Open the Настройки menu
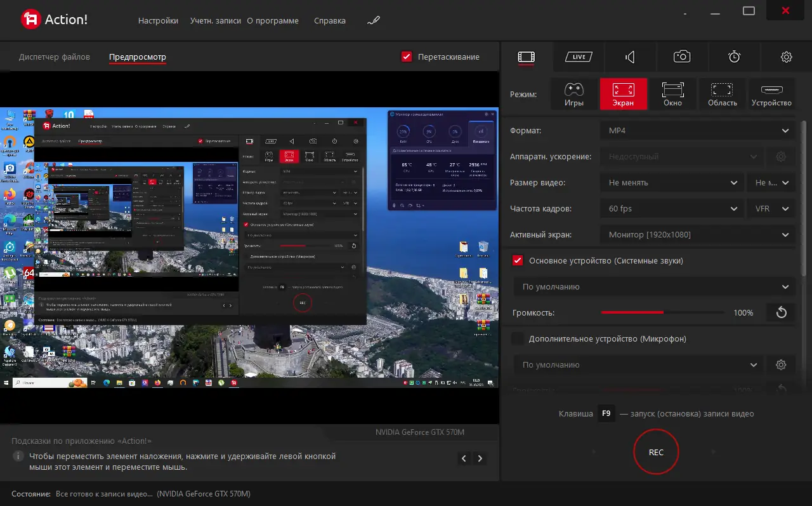 coord(158,20)
